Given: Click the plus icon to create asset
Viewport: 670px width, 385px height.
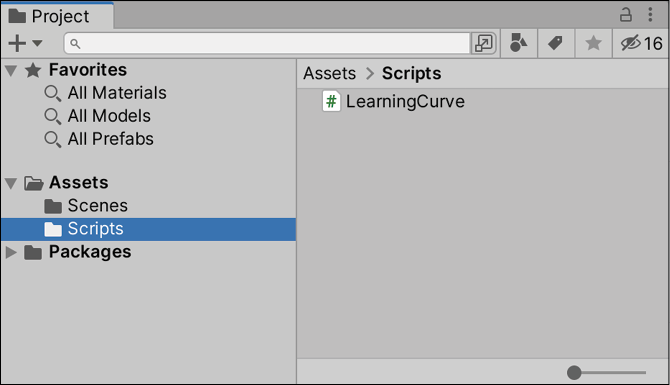Looking at the screenshot, I should 17,43.
